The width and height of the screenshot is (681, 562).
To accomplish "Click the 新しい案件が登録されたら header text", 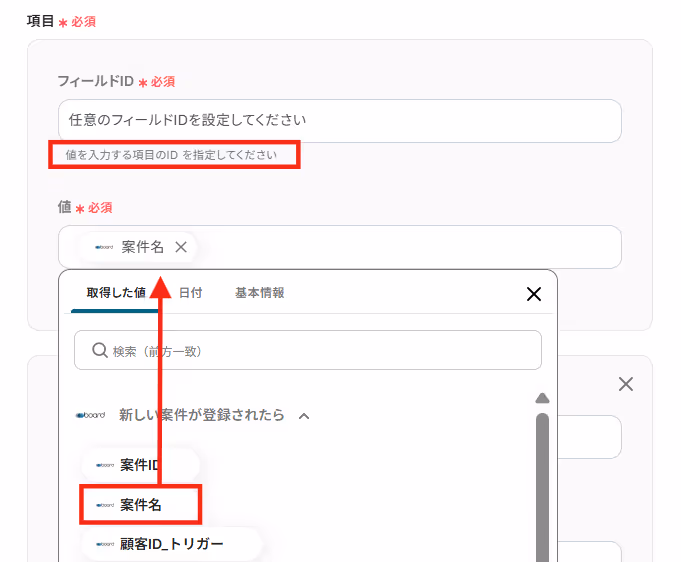I will 202,415.
